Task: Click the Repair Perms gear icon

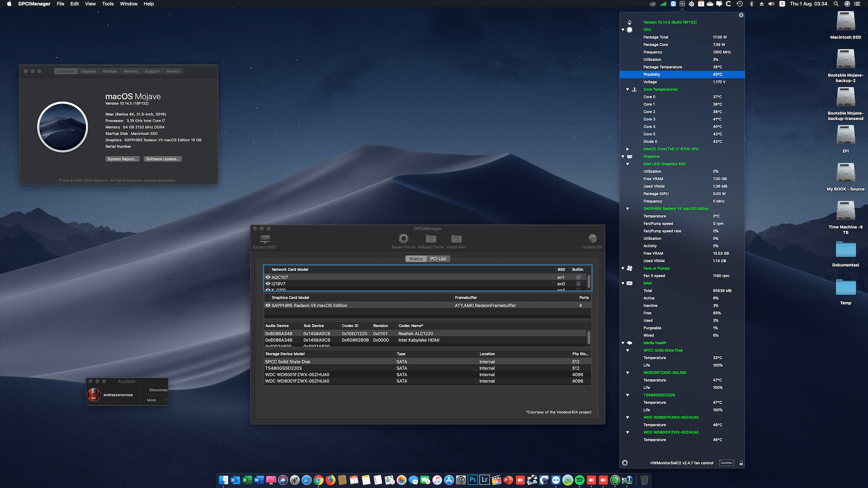Action: tap(403, 239)
